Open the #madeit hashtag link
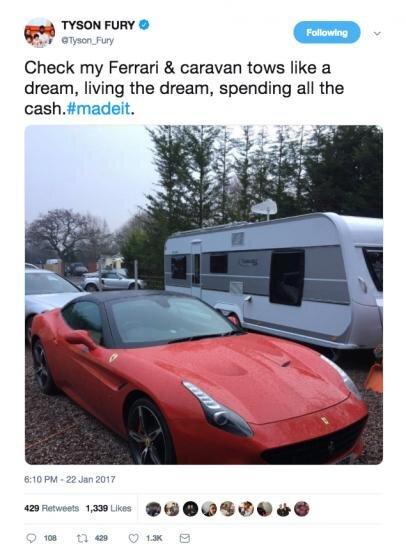The image size is (406, 560). point(98,109)
